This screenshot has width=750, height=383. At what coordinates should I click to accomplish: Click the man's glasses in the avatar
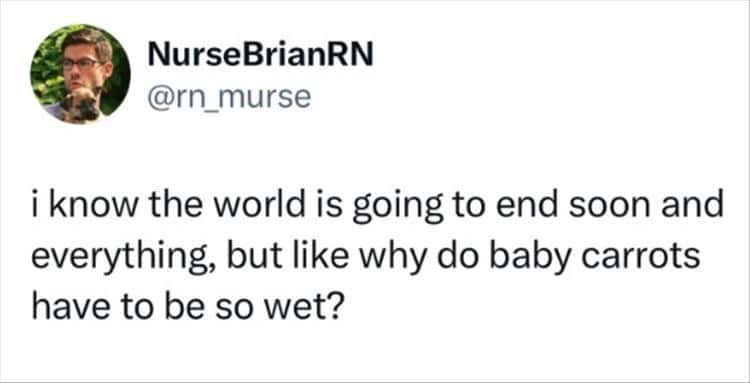[x=81, y=63]
